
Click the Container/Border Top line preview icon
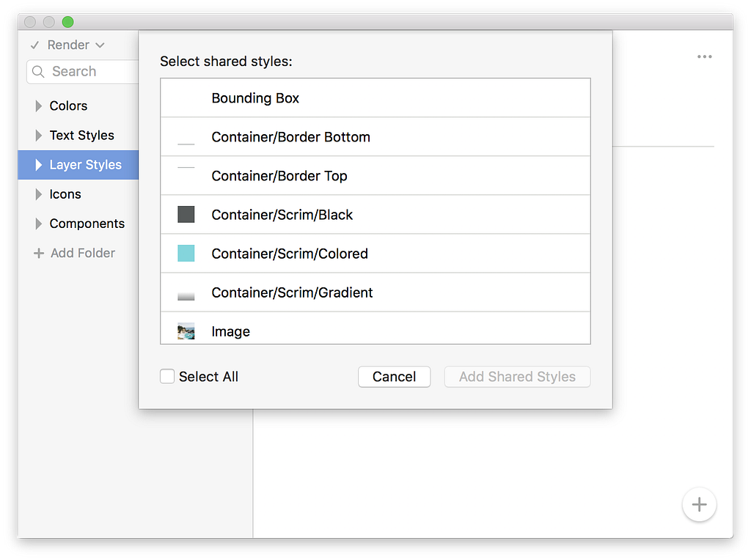pyautogui.click(x=186, y=168)
